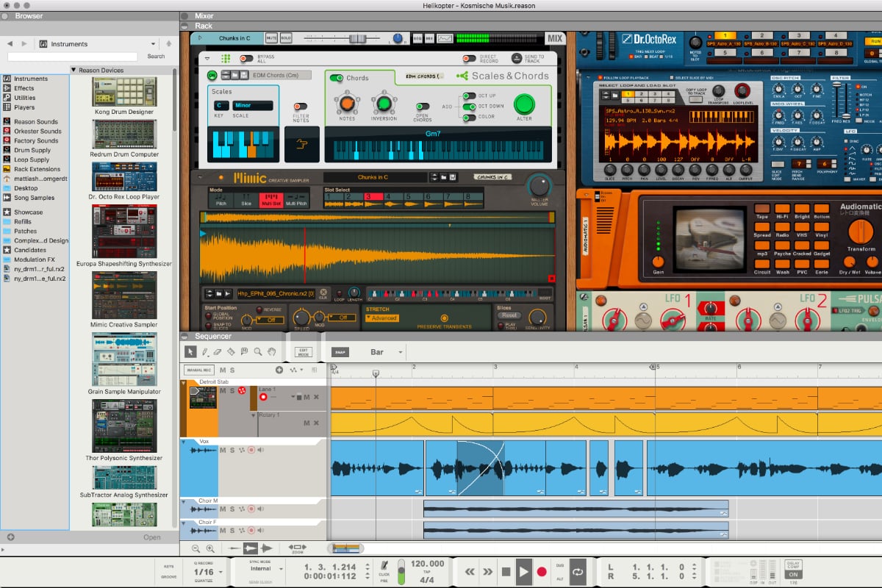
Task: Select the Razor tool in sequencer
Action: (x=232, y=352)
